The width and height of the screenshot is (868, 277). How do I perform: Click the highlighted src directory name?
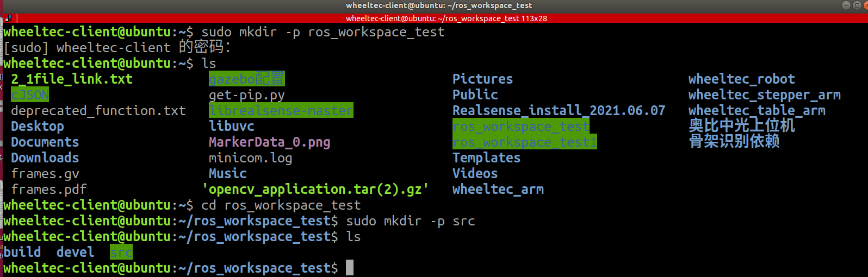point(121,253)
